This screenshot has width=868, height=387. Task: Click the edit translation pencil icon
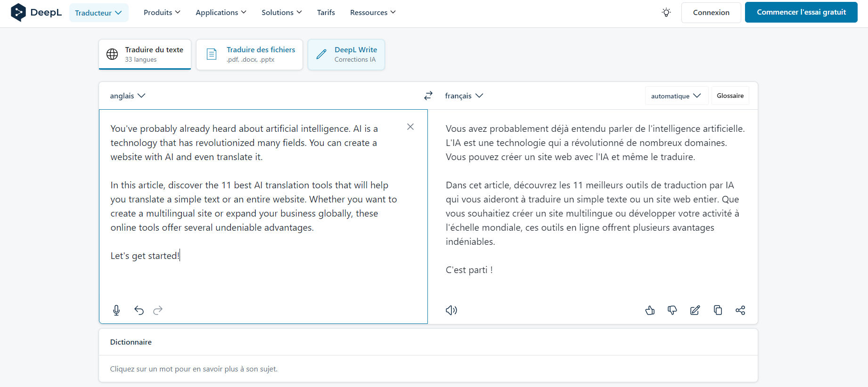(x=695, y=310)
